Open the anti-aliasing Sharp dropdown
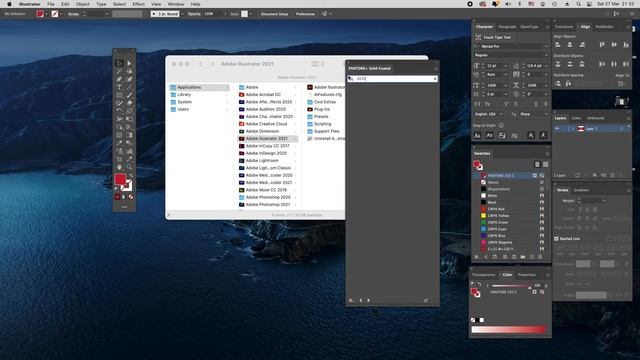Viewport: 640px width, 360px height. pos(546,114)
